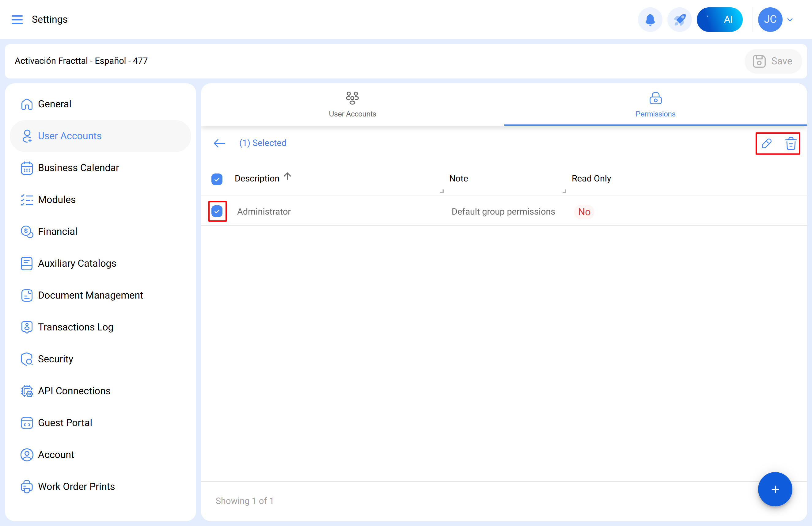Screen dimensions: 812x526
Task: Open Security settings in sidebar
Action: pyautogui.click(x=55, y=359)
